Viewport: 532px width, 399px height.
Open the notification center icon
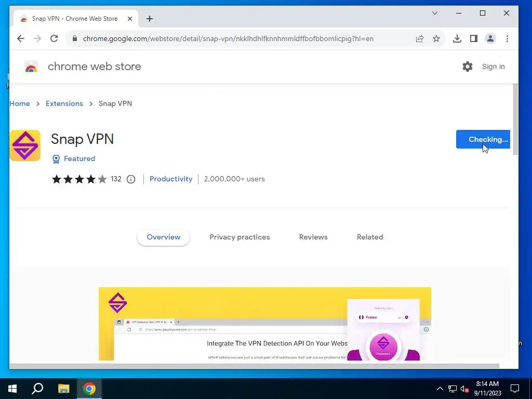tap(515, 389)
